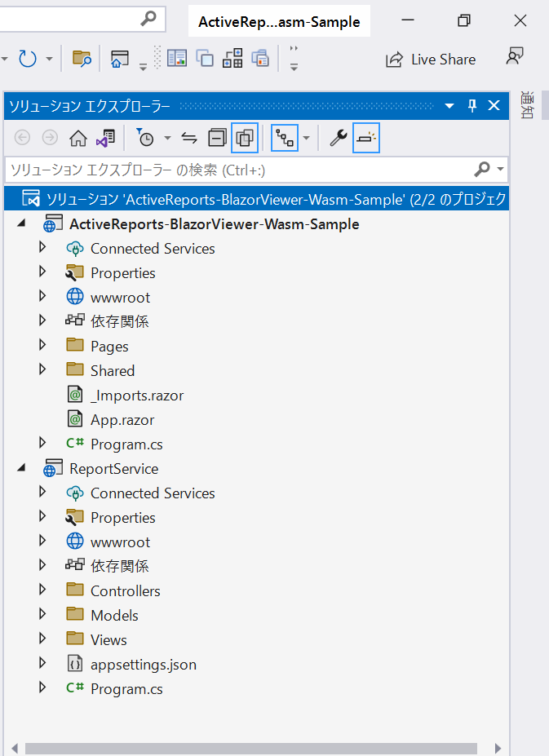Screen dimensions: 549x756
Task: Expand the Views folder
Action: pos(42,639)
